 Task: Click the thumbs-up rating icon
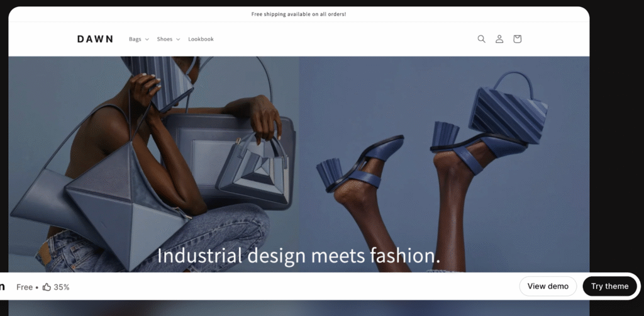point(47,287)
